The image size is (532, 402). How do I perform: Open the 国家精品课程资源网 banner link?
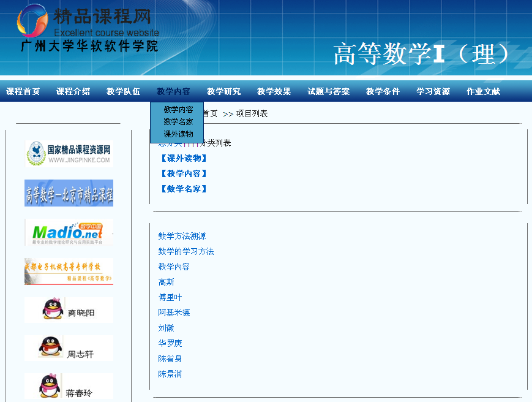69,154
